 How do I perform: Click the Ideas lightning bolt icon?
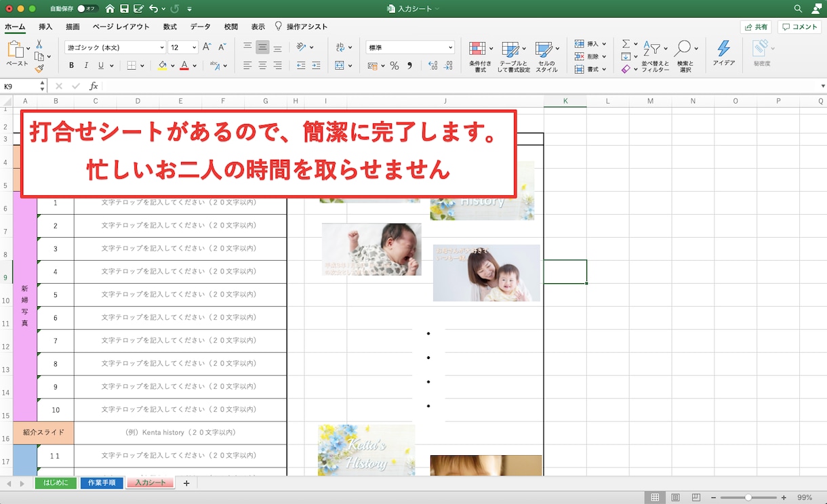click(x=723, y=48)
